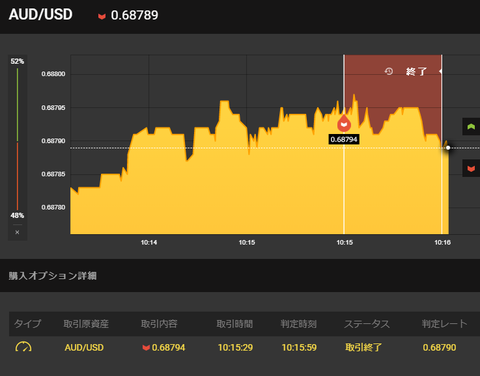Click the trade time 10:15:29
480x376 pixels.
[x=235, y=348]
